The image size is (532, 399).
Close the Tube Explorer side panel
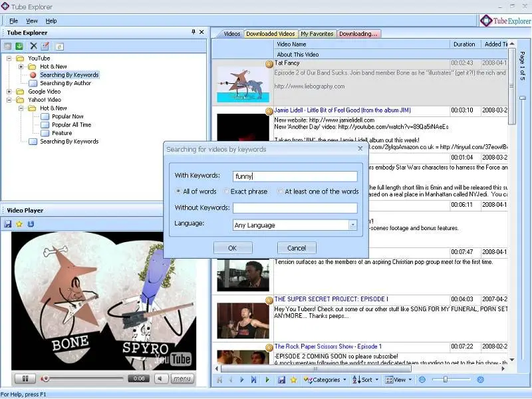(201, 32)
